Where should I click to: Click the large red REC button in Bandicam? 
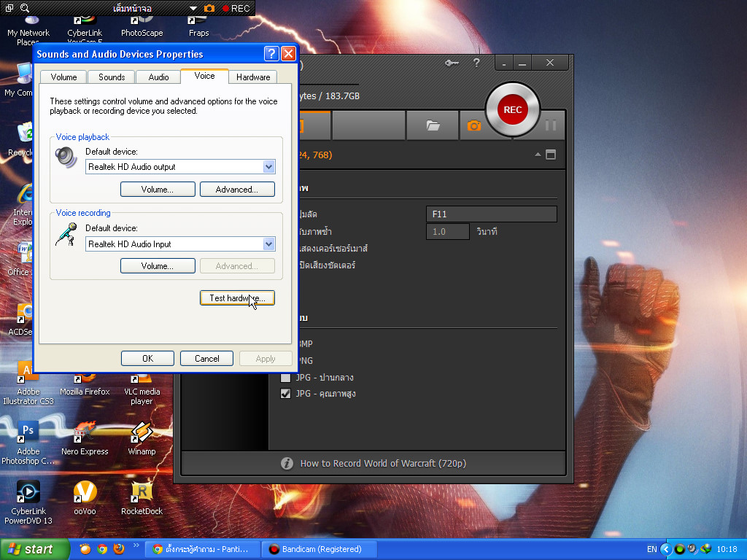[x=512, y=110]
